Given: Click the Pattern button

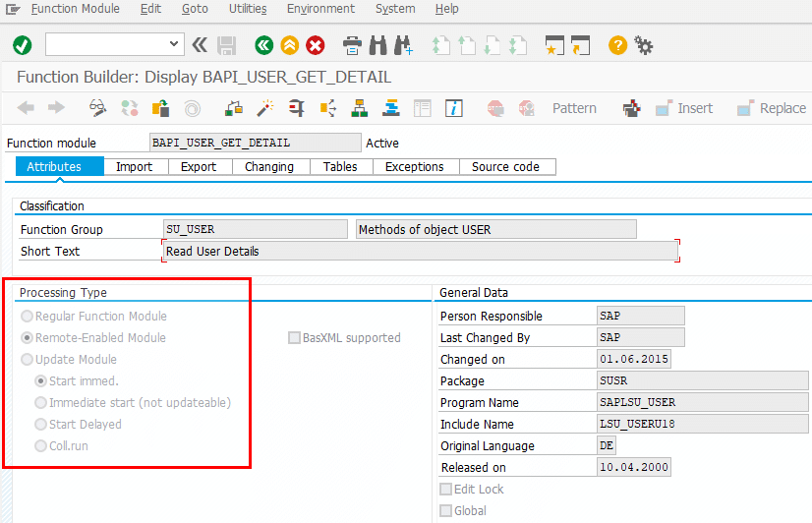Looking at the screenshot, I should (574, 108).
